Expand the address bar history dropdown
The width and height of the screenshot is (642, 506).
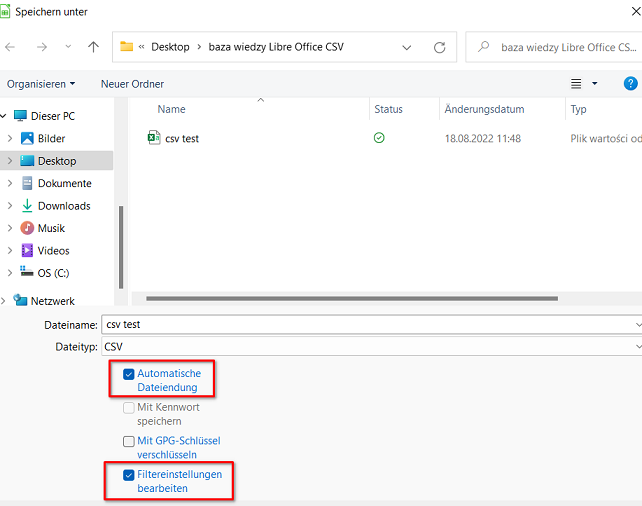[407, 47]
